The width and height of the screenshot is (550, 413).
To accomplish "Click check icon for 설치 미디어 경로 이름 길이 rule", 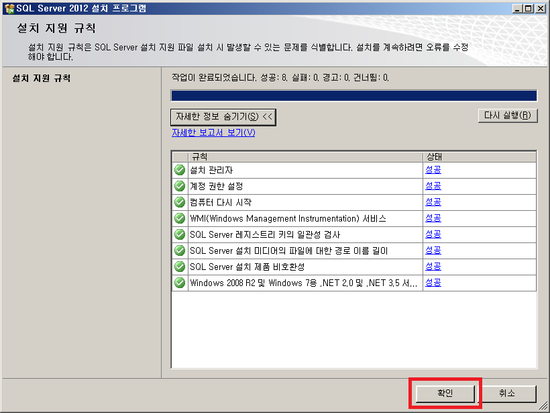I will coord(180,251).
